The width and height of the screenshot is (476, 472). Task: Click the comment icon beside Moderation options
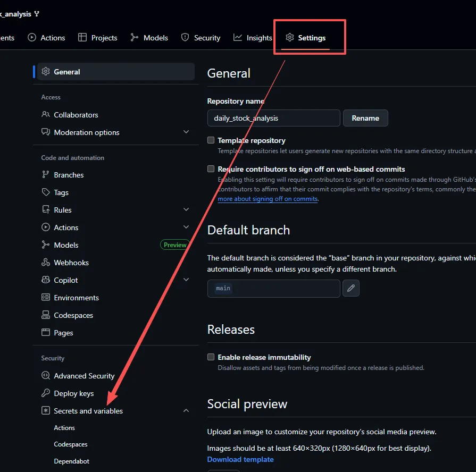[46, 132]
